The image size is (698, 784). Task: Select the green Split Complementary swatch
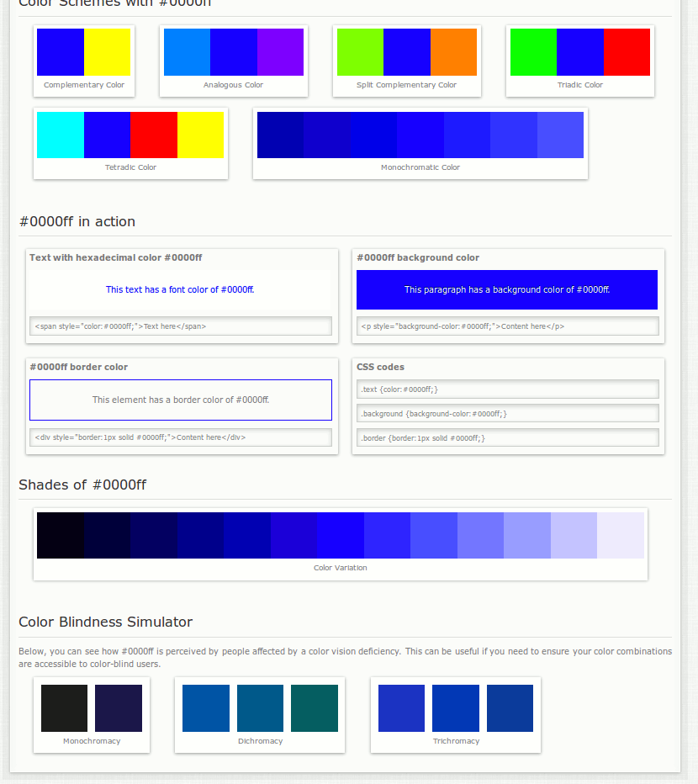[360, 51]
